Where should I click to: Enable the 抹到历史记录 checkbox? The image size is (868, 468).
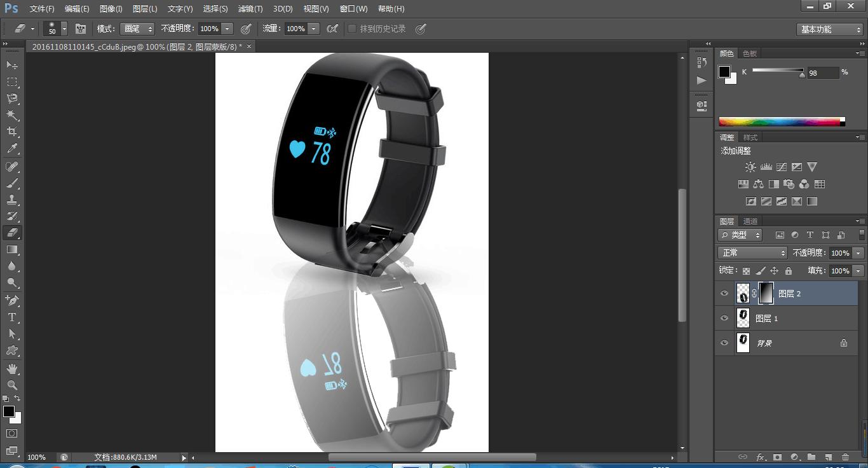point(352,29)
